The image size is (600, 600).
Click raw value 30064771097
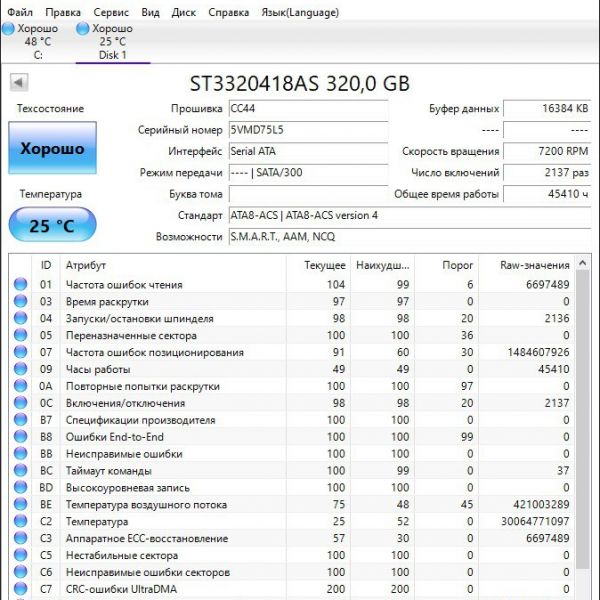tap(535, 521)
